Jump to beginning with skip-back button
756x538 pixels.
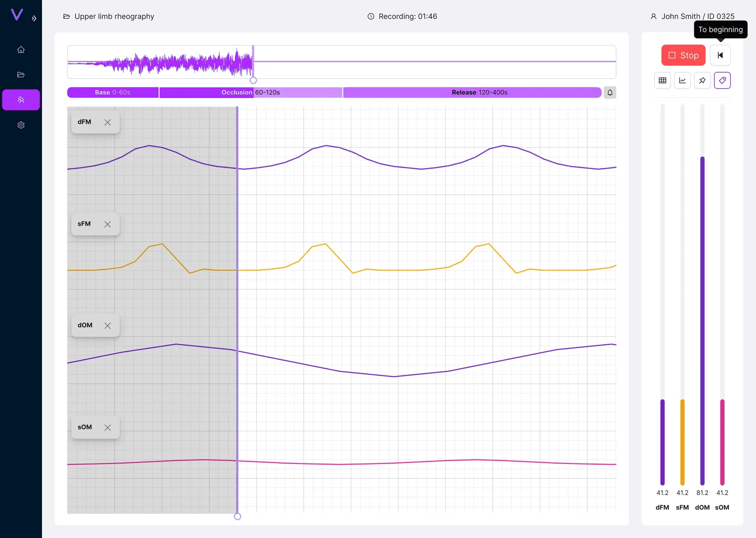tap(720, 55)
